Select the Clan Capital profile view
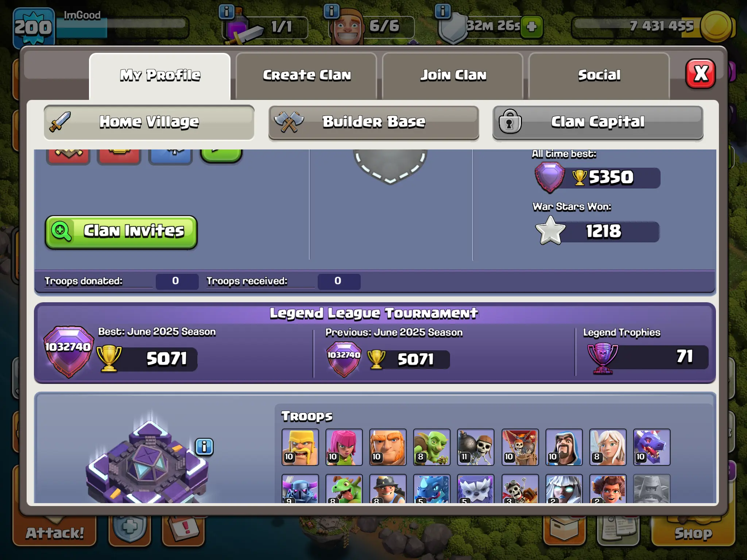The width and height of the screenshot is (747, 560). click(x=598, y=122)
